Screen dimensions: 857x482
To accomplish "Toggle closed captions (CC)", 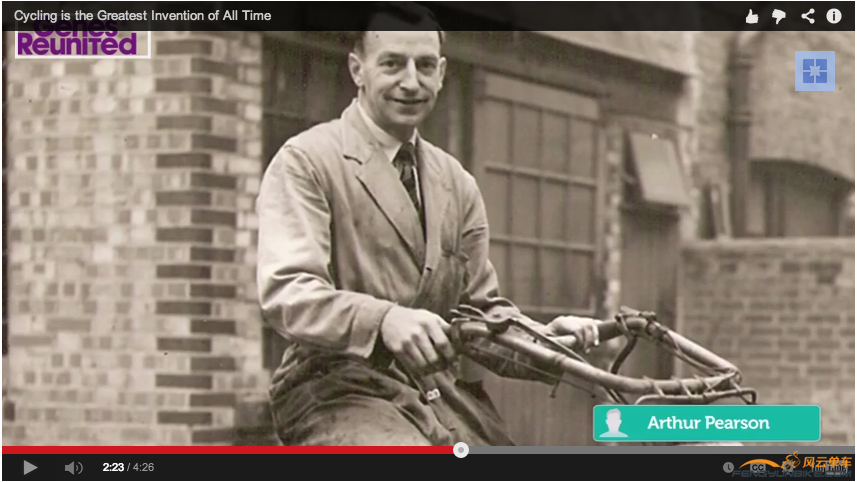I will pos(757,467).
